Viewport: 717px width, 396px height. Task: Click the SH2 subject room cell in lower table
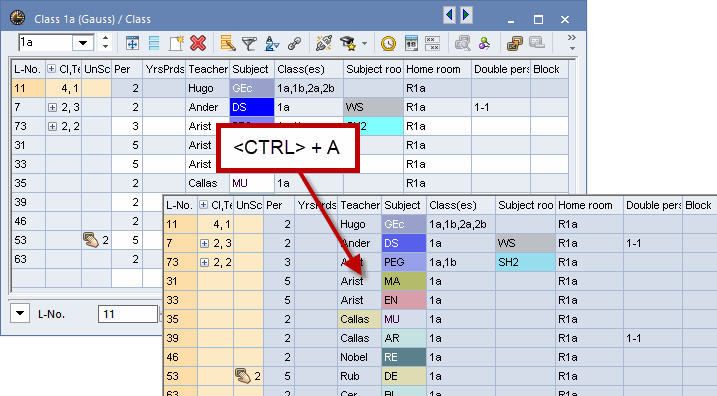point(525,262)
